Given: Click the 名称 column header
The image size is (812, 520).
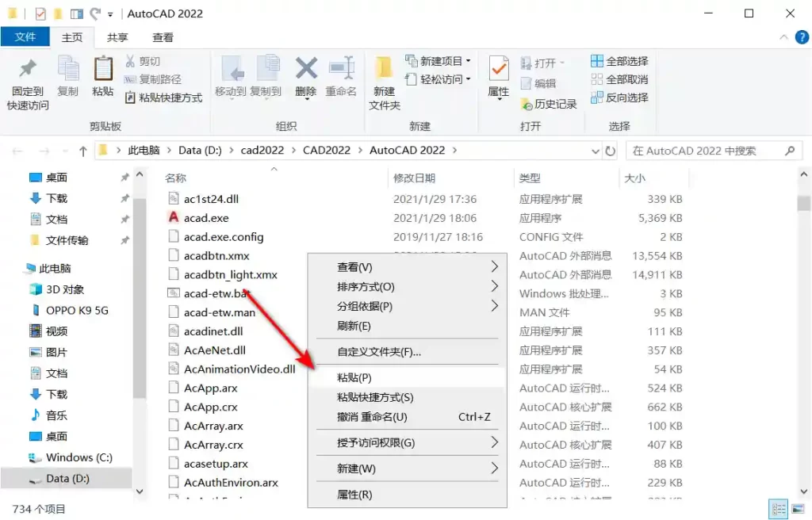Looking at the screenshot, I should tap(176, 178).
